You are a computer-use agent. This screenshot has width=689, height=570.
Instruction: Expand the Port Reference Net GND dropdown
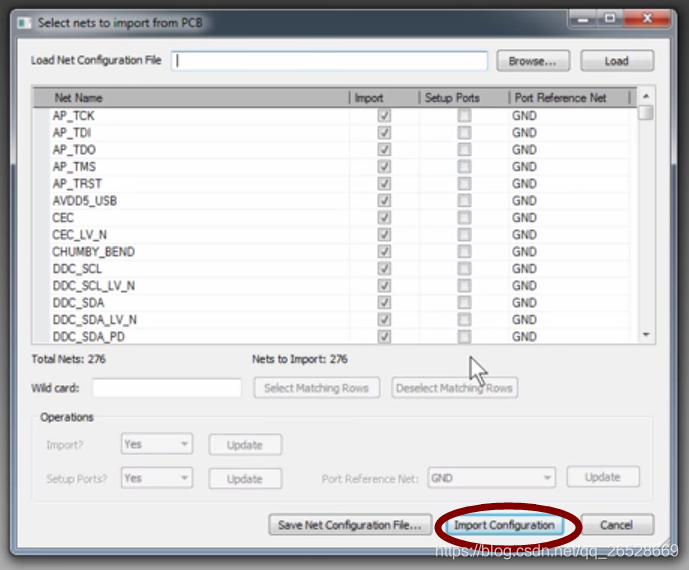pos(491,478)
